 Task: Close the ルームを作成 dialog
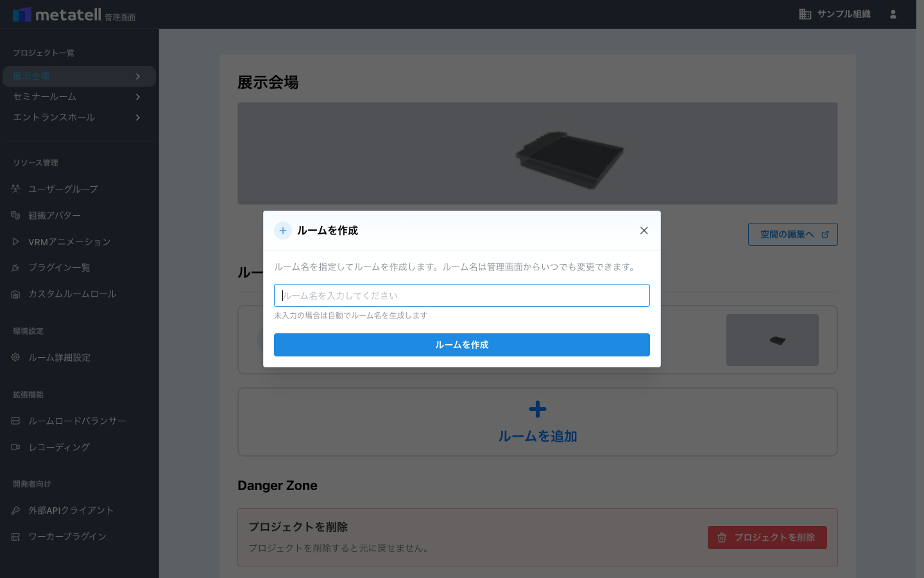point(644,231)
